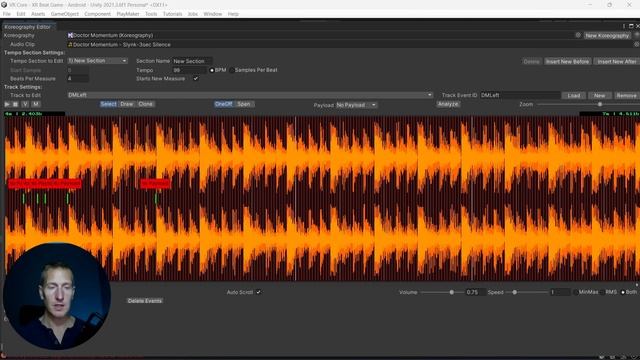Screen dimensions: 640x360
Task: Click the Play button in the Koreography Editor
Action: (x=7, y=104)
